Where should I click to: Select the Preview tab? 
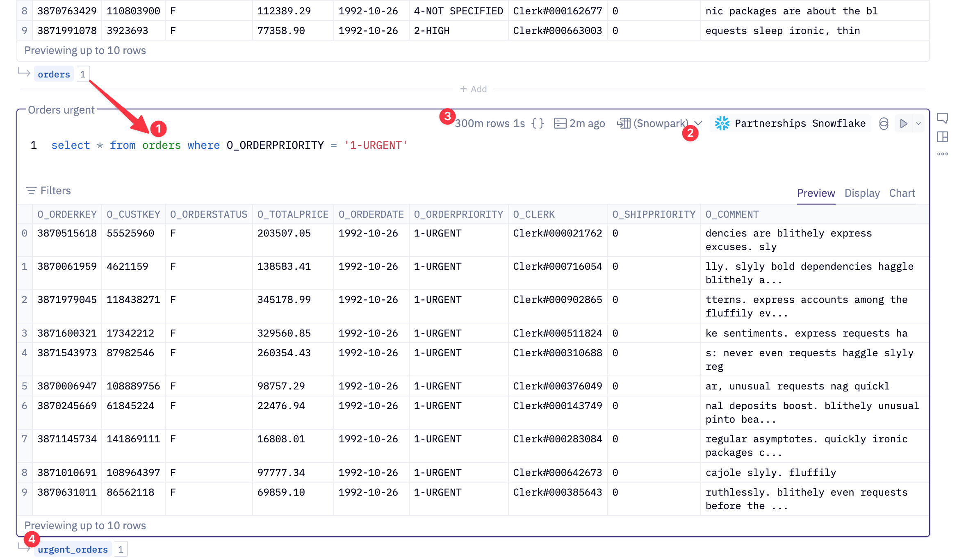coord(816,193)
